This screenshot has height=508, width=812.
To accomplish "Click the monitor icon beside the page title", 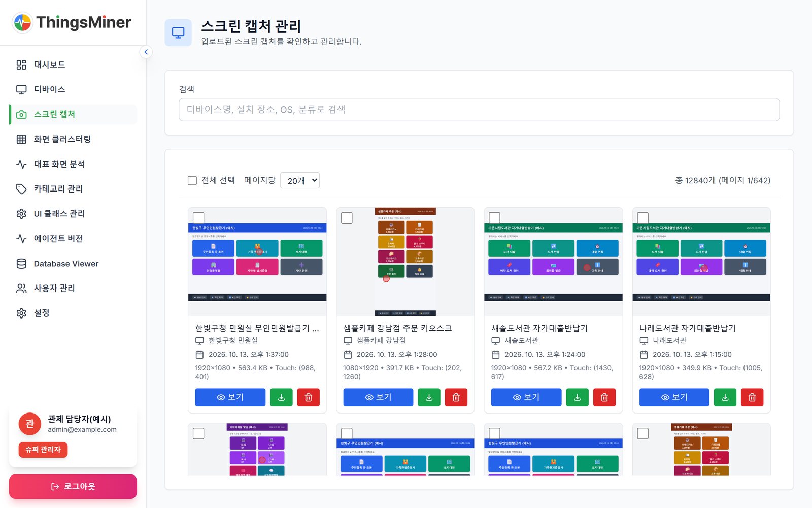I will point(178,33).
